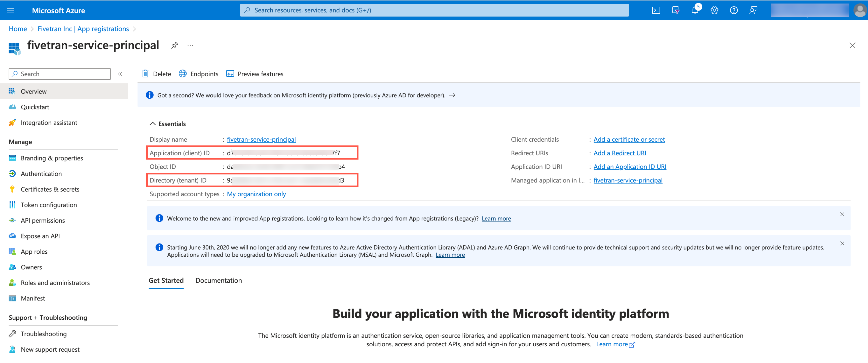Open Quickstart in sidebar
Screen dimensions: 868x363
(x=64, y=107)
